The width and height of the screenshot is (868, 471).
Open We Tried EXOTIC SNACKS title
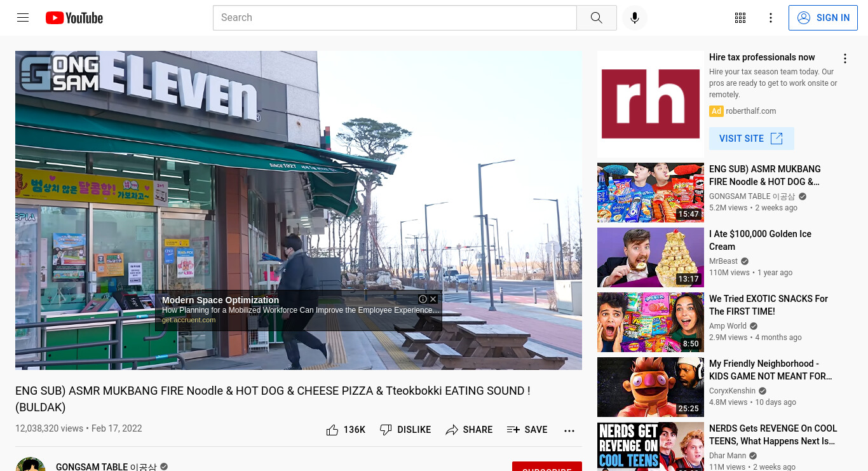(x=769, y=305)
